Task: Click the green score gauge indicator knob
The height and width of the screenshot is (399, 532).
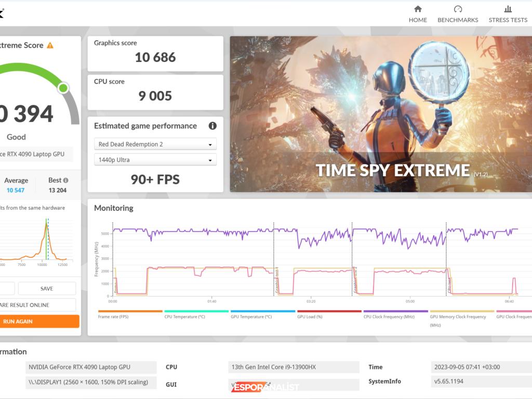Action: [63, 88]
